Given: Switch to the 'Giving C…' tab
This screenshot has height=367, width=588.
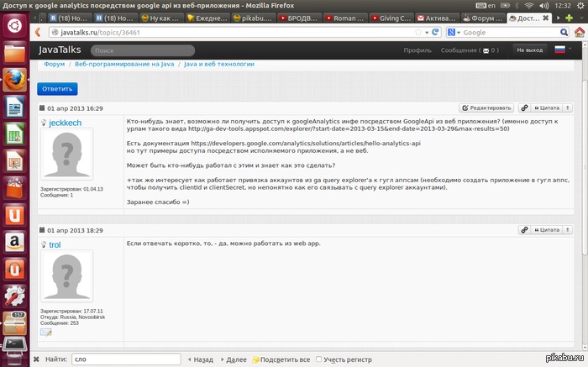Looking at the screenshot, I should (x=391, y=18).
